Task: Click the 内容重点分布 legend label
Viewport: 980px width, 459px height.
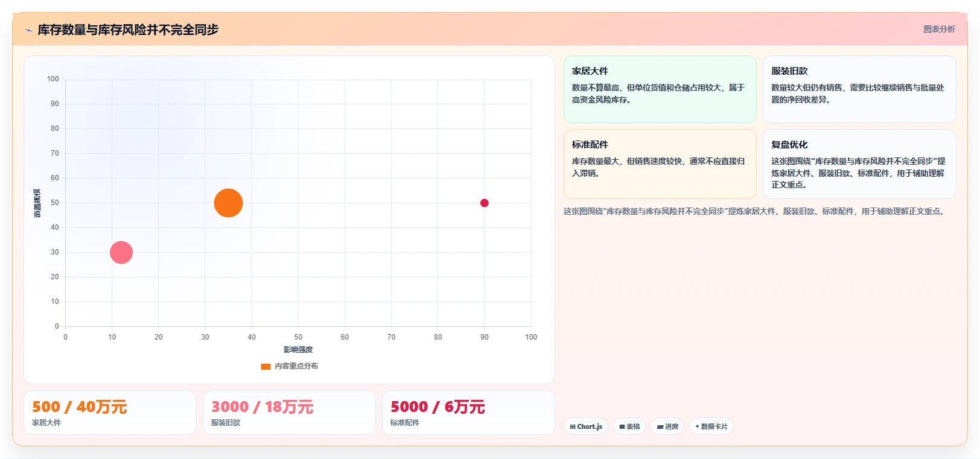Action: coord(296,366)
